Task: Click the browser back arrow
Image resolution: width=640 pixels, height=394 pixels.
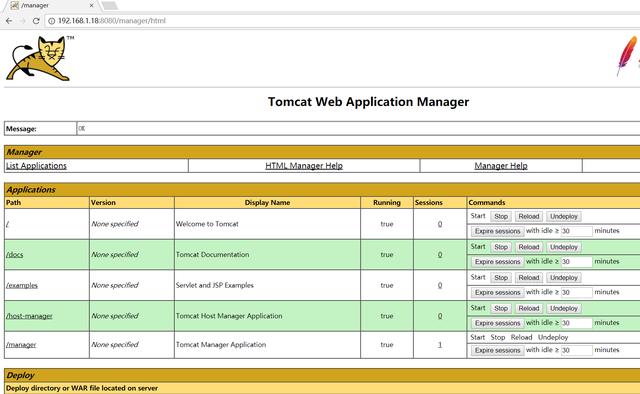Action: 9,21
